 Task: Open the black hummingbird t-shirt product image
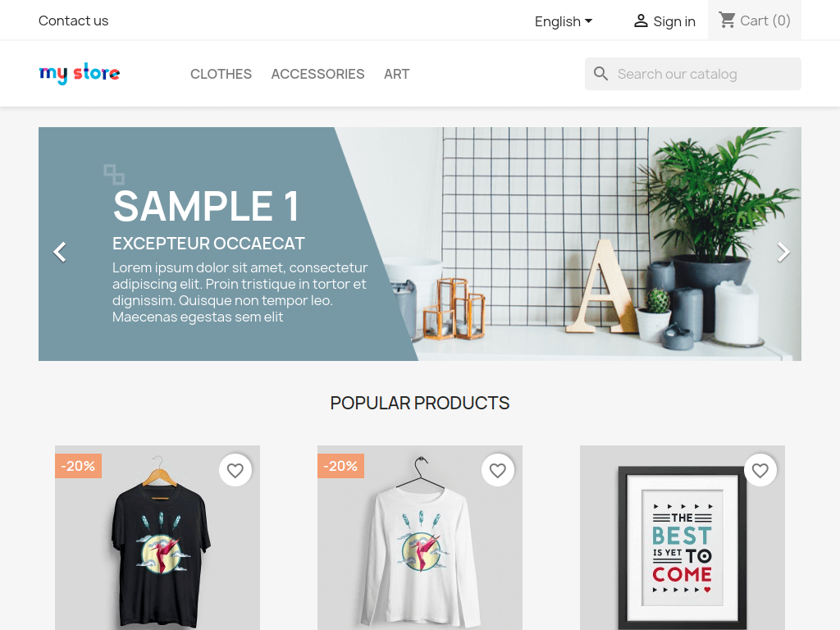tap(157, 538)
